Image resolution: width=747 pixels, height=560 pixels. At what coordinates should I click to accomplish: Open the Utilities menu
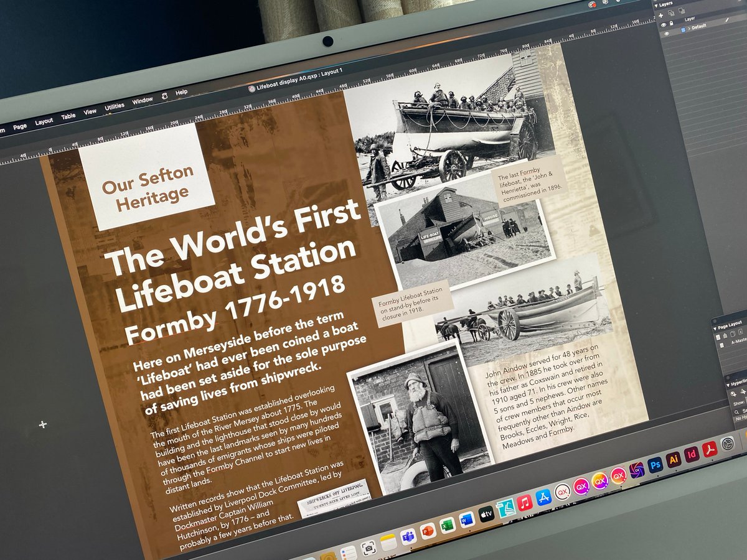click(x=115, y=106)
